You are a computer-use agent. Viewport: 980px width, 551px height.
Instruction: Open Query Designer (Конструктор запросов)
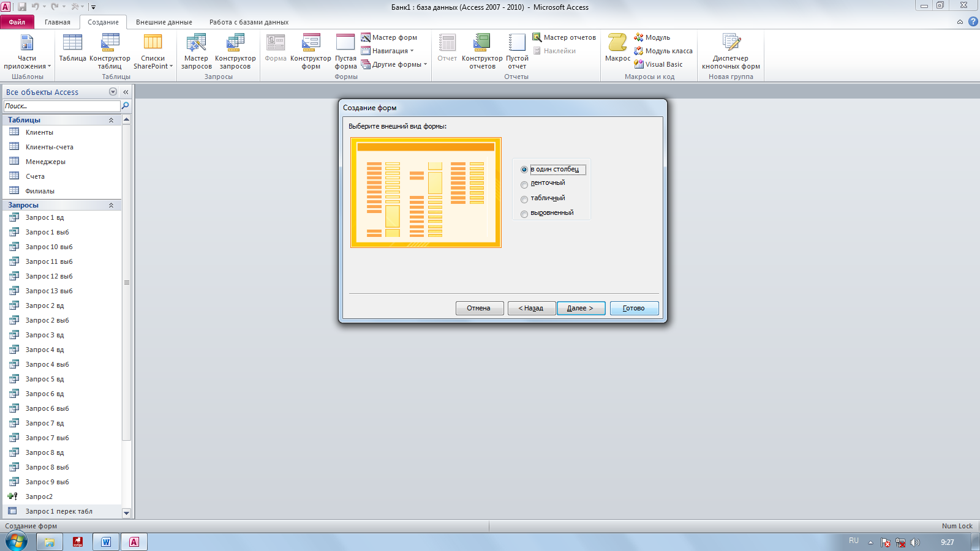pos(235,51)
